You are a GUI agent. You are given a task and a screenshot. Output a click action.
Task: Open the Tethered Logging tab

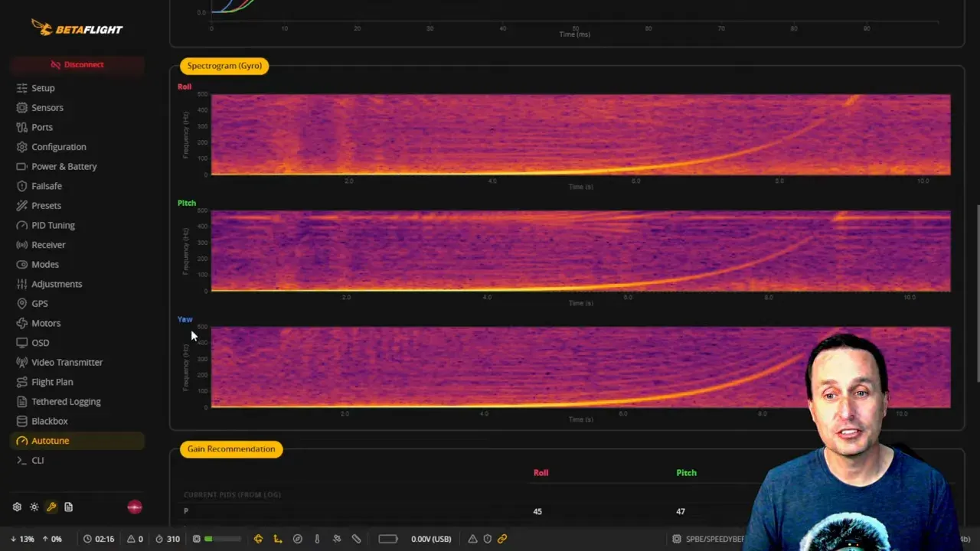coord(77,402)
